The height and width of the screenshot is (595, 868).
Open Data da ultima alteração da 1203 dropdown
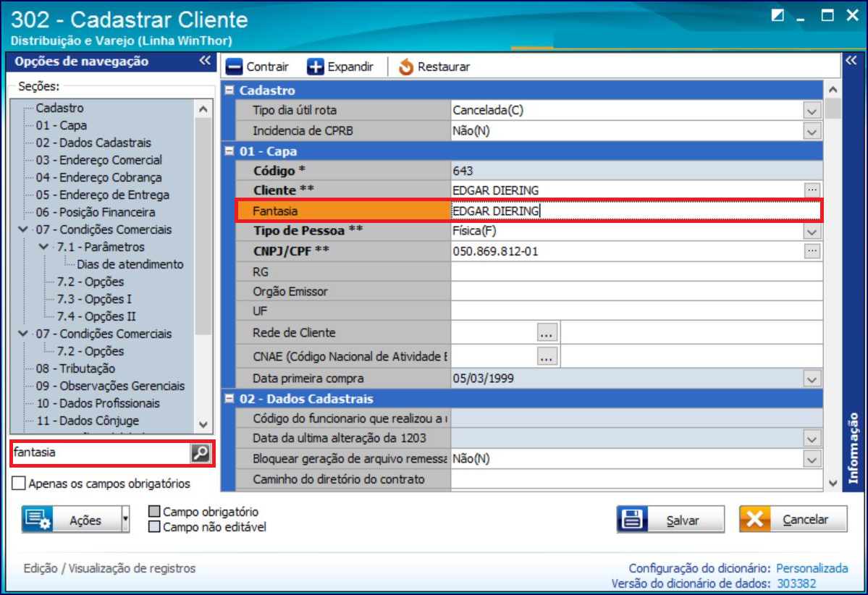coord(812,439)
